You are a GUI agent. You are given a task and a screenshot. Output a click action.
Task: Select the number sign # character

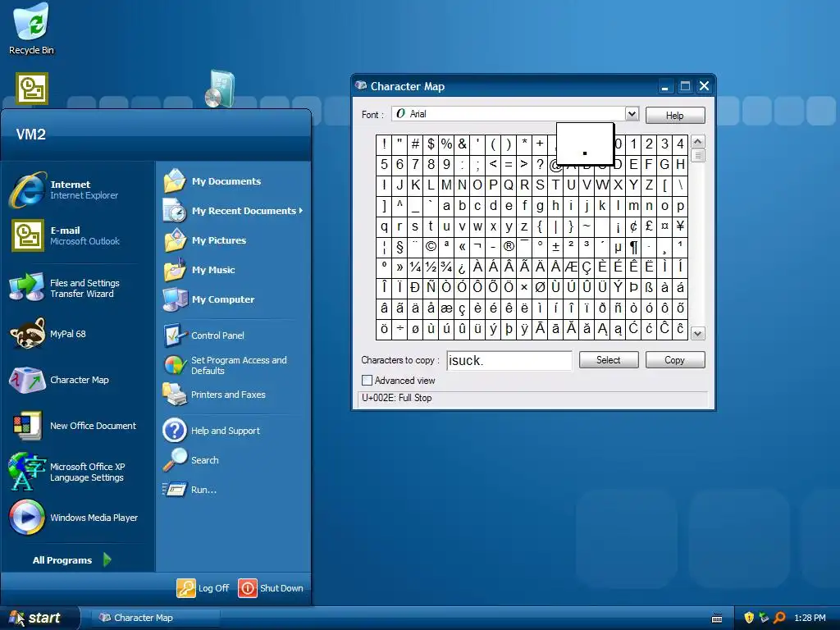click(x=415, y=144)
